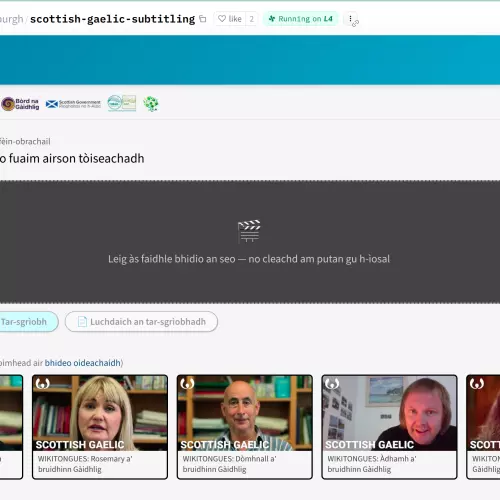Click Wikitongues logo on Dòmhnall thumbnail
Viewport: 500px width, 500px height.
click(187, 384)
